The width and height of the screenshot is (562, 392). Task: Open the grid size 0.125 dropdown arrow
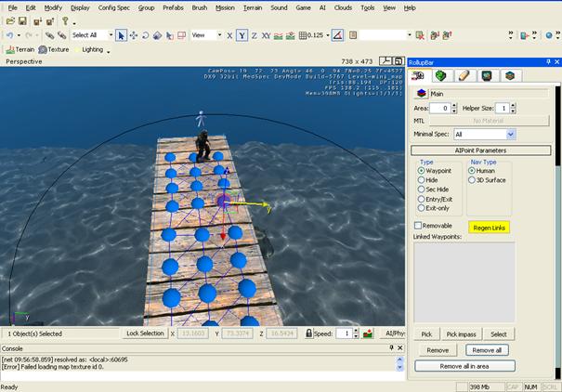coord(328,35)
